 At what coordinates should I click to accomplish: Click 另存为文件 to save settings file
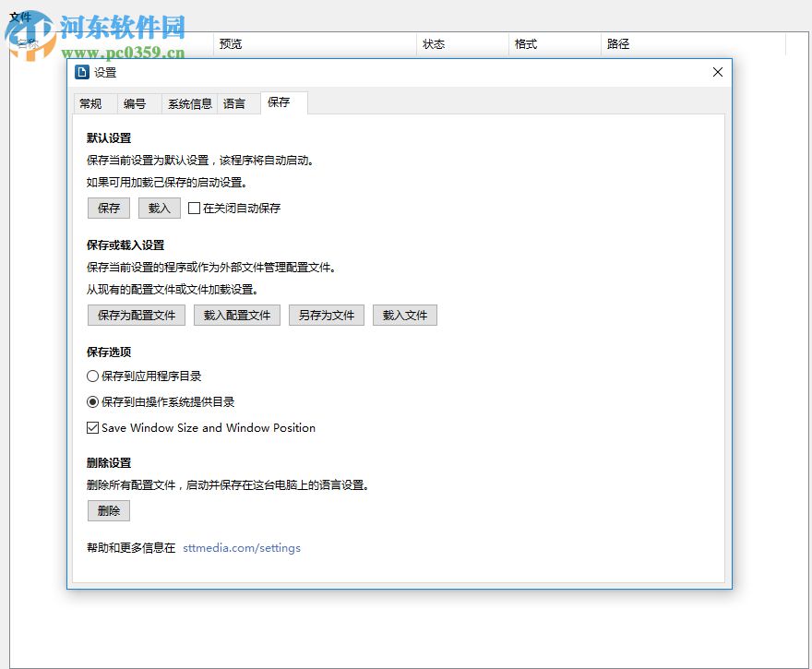point(327,315)
